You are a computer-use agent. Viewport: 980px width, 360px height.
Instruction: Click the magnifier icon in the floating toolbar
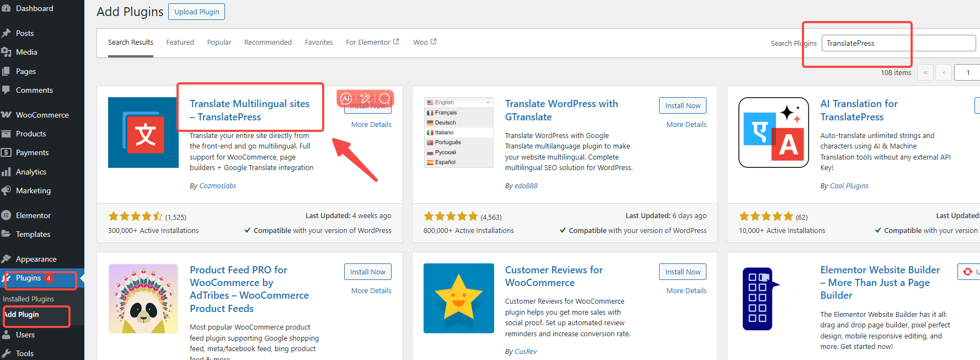click(x=384, y=99)
